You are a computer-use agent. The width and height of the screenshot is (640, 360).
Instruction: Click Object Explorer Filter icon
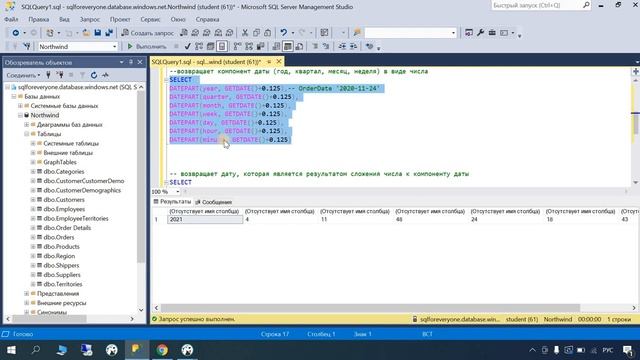pos(82,75)
